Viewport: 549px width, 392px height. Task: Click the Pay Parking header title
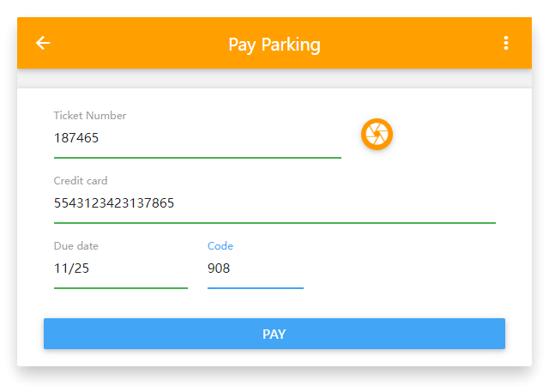[x=274, y=45]
